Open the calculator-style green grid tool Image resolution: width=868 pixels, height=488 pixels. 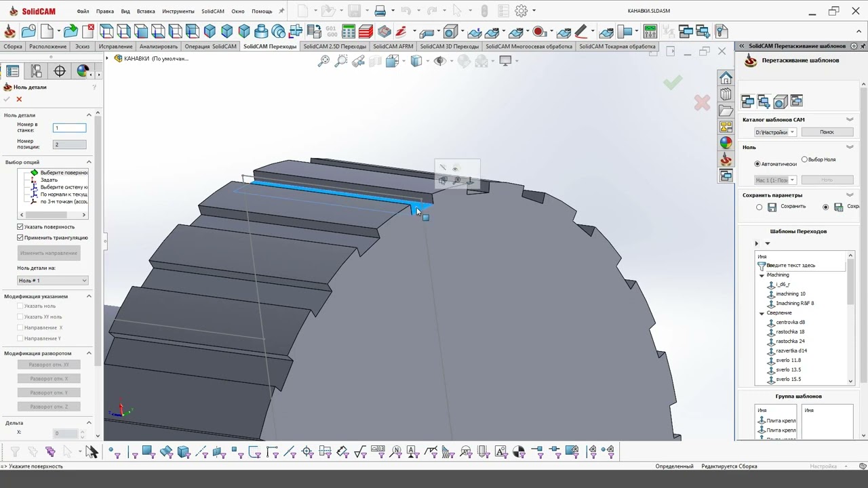point(349,31)
